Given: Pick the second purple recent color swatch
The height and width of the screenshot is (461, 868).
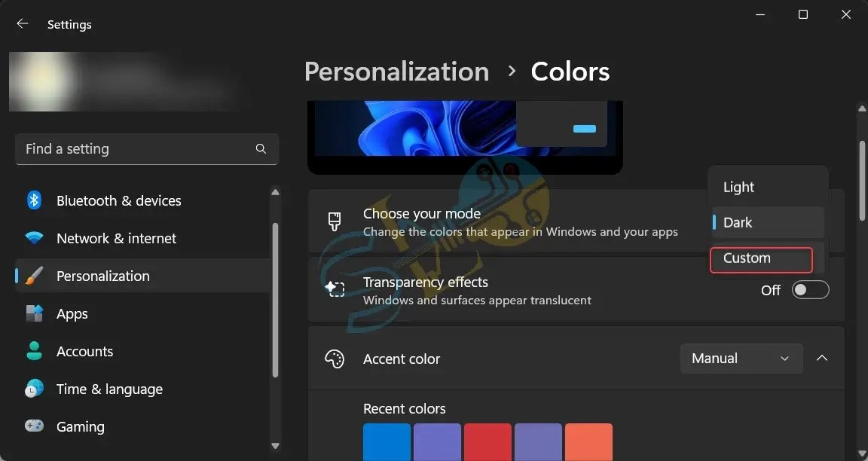Looking at the screenshot, I should click(538, 442).
